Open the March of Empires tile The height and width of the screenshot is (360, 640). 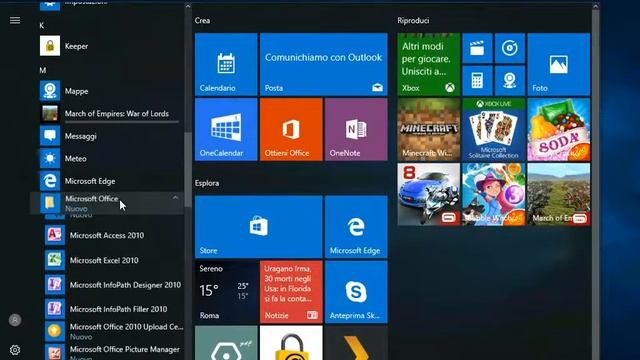click(559, 194)
